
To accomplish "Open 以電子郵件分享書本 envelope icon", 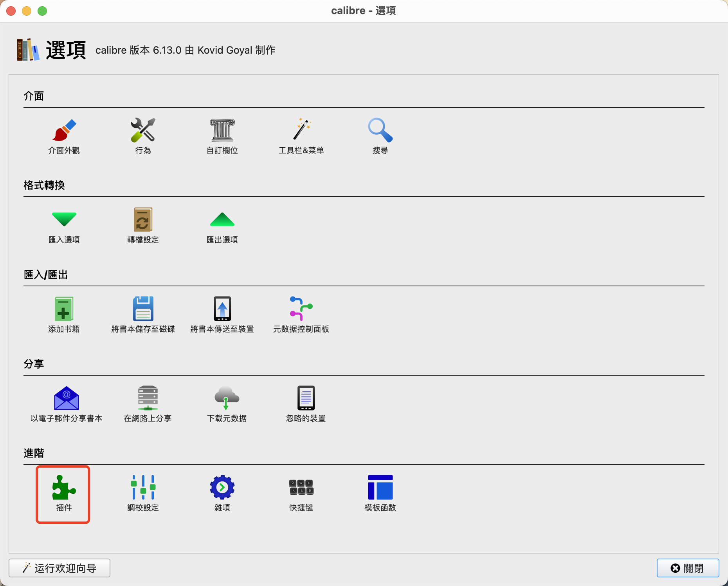I will tap(66, 398).
